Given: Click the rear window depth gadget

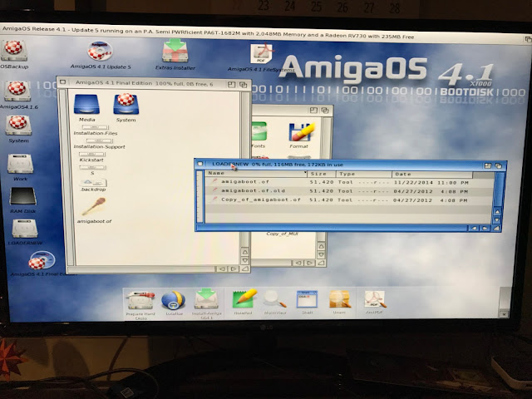Looking at the screenshot, I should click(x=325, y=111).
